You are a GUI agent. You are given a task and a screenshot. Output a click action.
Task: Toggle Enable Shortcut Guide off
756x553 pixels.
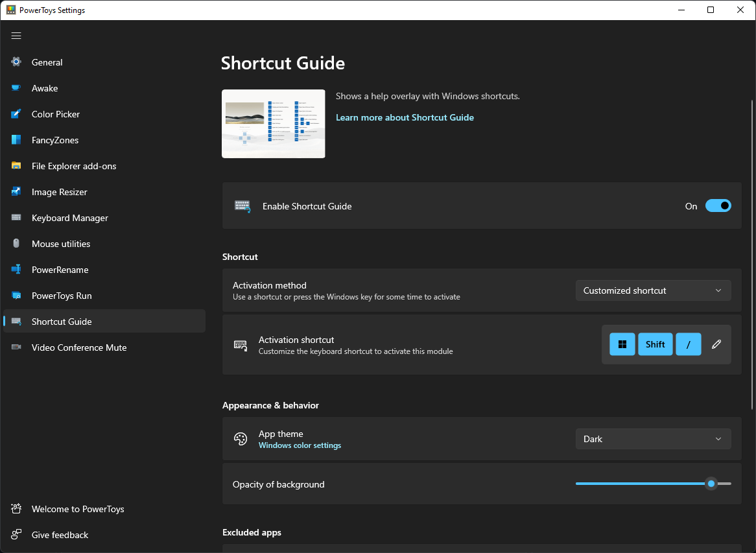718,206
